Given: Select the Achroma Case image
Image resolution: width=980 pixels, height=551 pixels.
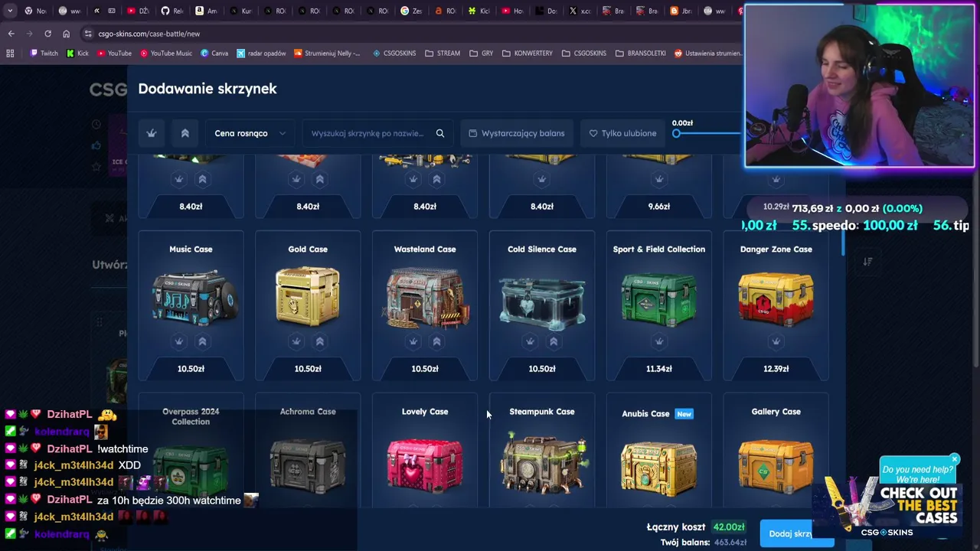Looking at the screenshot, I should [x=308, y=465].
